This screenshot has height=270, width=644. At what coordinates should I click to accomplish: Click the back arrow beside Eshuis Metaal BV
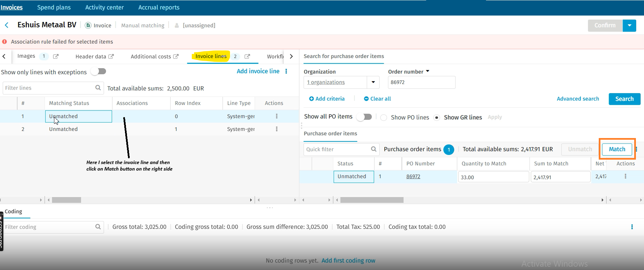click(6, 25)
